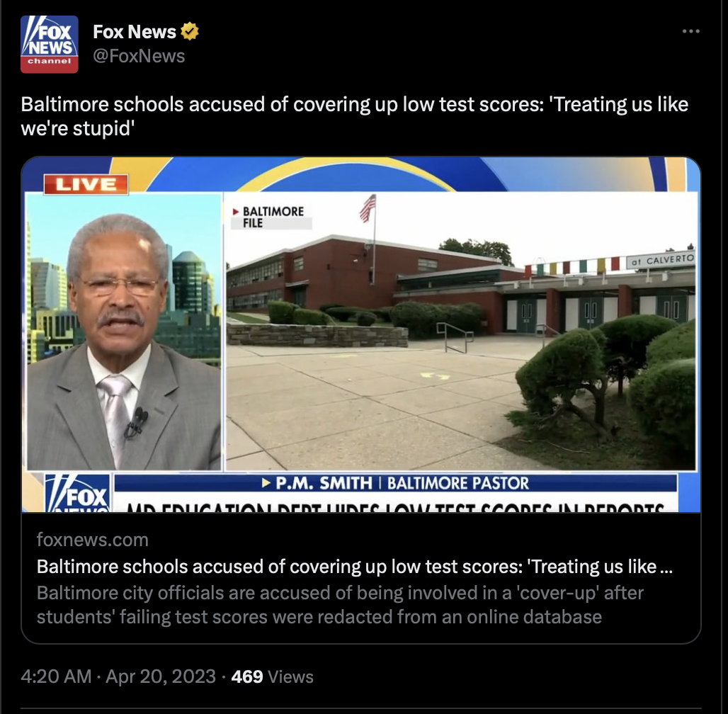
Task: Open the Apr 20, 2023 date link
Action: [161, 676]
